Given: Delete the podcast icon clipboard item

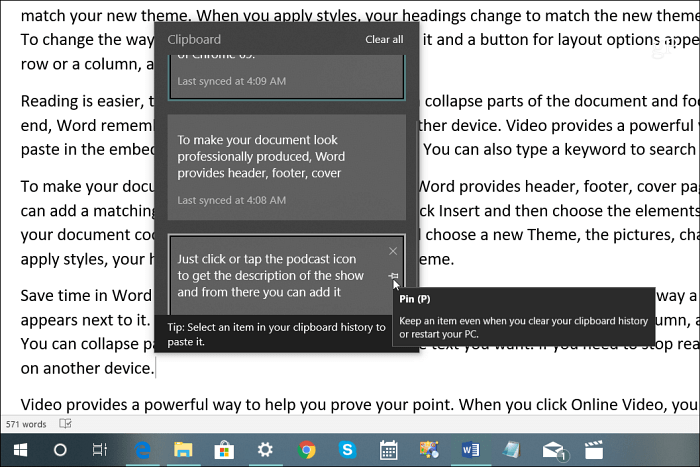Looking at the screenshot, I should (x=393, y=251).
